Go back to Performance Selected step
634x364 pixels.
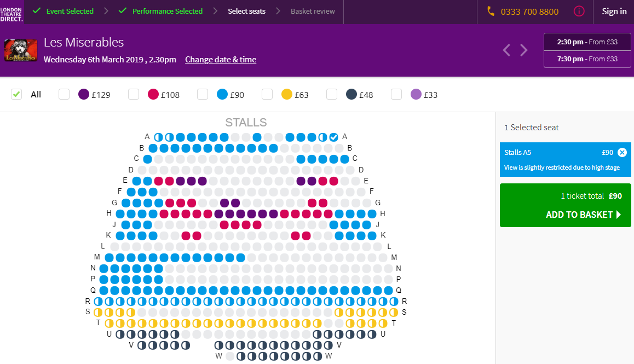pos(160,11)
